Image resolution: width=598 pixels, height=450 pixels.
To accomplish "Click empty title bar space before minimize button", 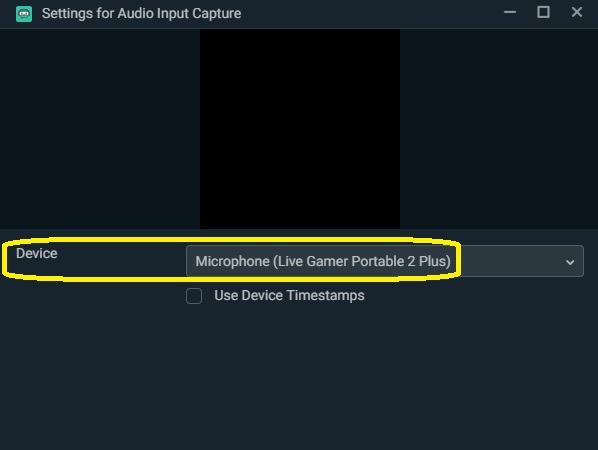I will [x=370, y=13].
